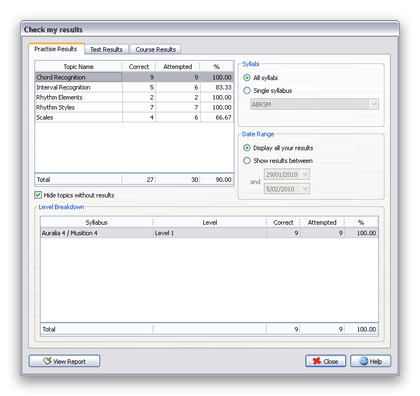Switch to the Practise Results tab

pyautogui.click(x=56, y=49)
